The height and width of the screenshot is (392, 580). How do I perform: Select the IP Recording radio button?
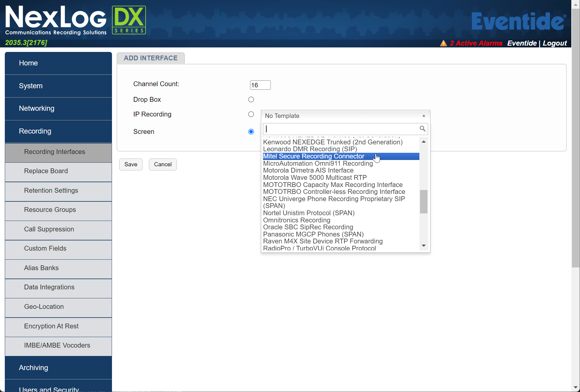(251, 114)
